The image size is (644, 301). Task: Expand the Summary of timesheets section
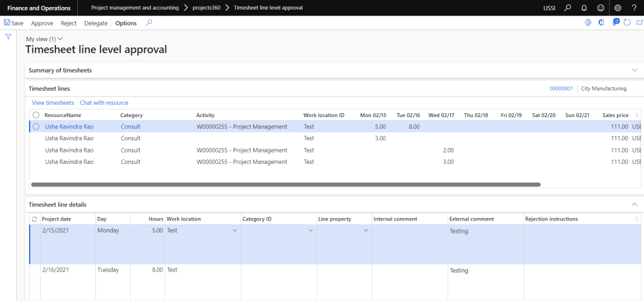[634, 70]
